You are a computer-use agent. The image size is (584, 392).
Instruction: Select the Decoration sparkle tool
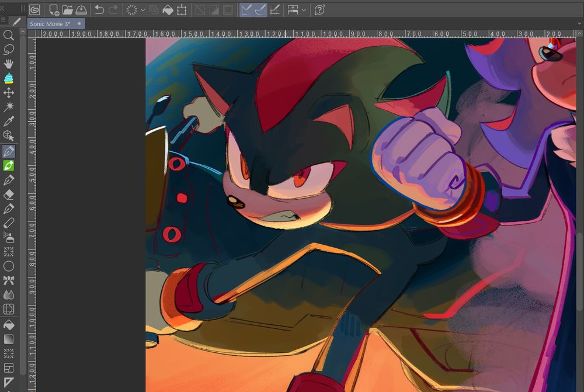9,252
